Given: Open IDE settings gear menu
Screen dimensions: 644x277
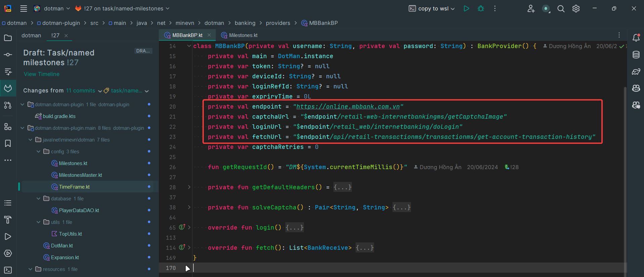Looking at the screenshot, I should tap(576, 9).
